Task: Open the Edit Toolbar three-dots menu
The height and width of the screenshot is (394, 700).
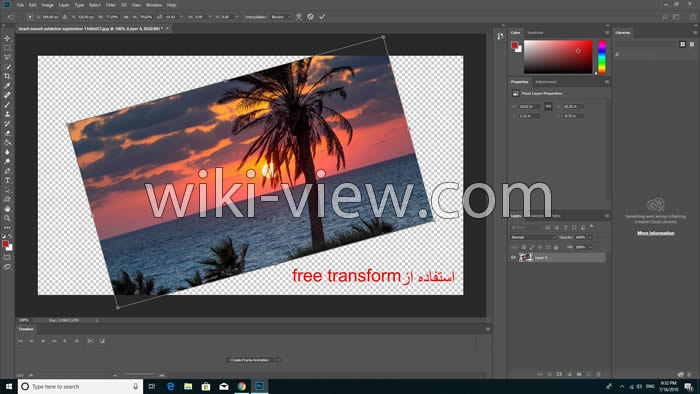Action: pos(7,228)
